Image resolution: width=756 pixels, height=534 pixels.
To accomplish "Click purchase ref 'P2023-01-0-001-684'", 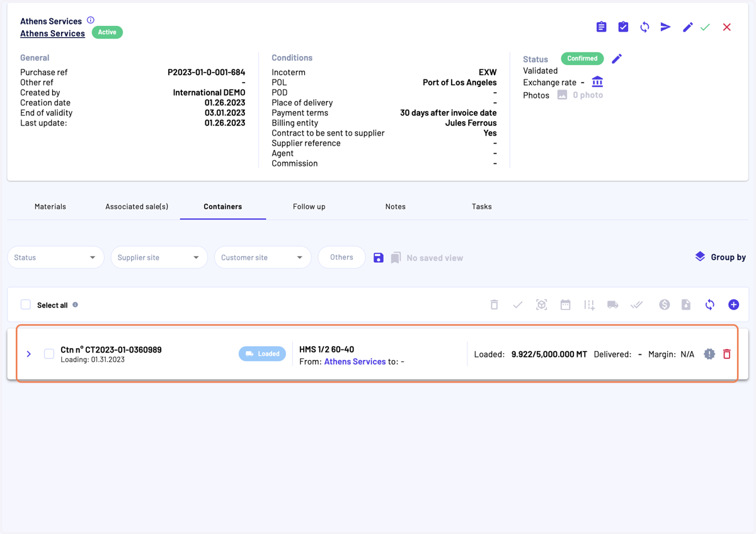I will [206, 72].
